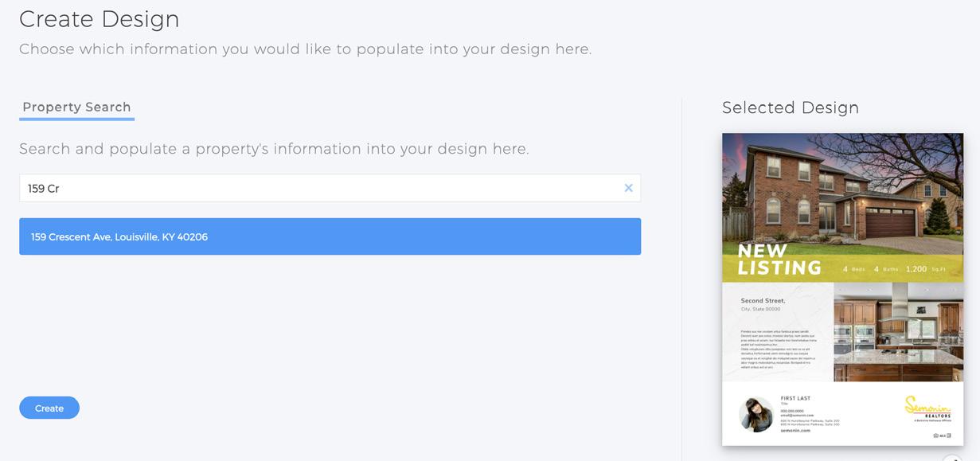This screenshot has height=461, width=980.
Task: Click the yellow NEW LISTING banner
Action: [779, 260]
